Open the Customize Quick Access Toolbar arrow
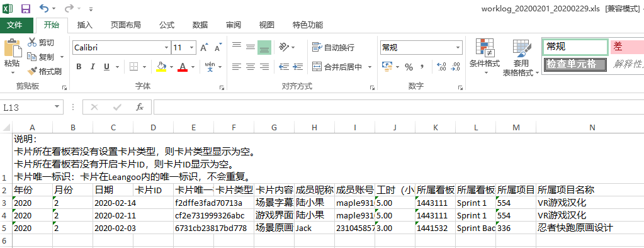 [x=91, y=9]
